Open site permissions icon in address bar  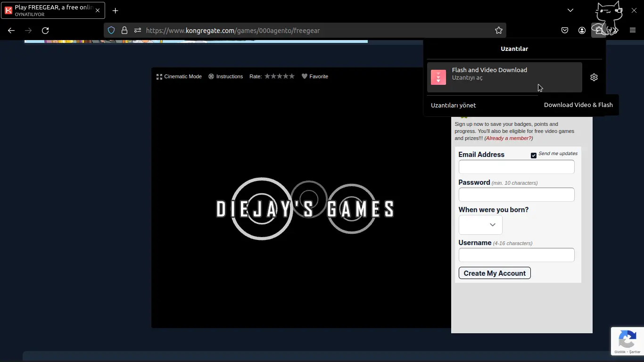138,30
